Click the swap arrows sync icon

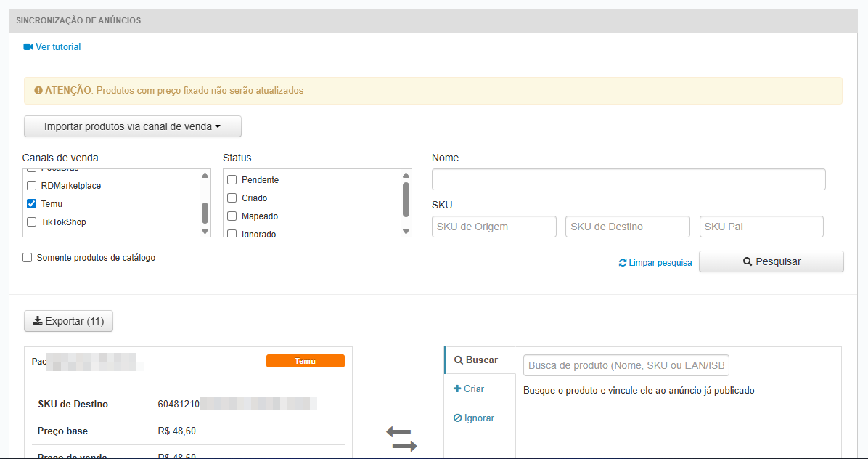tap(401, 439)
